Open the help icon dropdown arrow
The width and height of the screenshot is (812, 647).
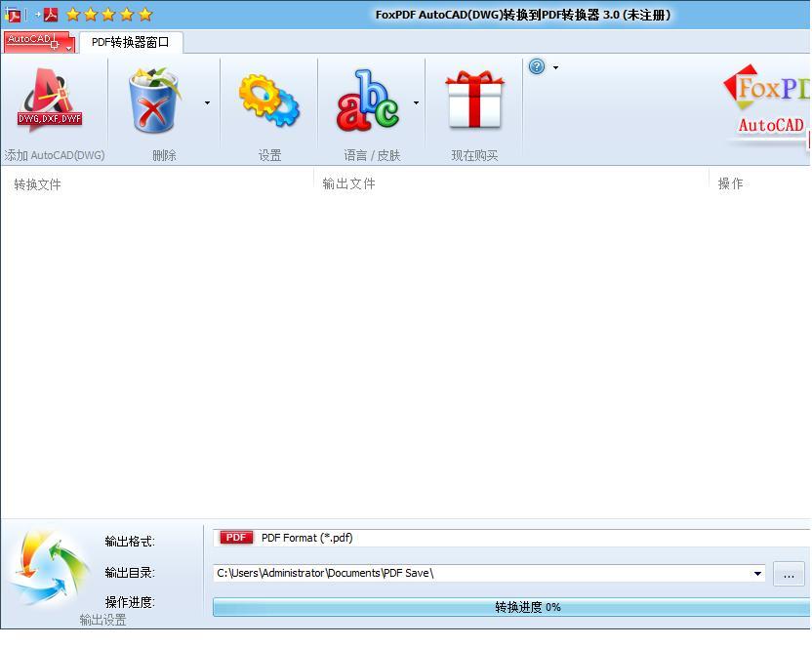[555, 67]
